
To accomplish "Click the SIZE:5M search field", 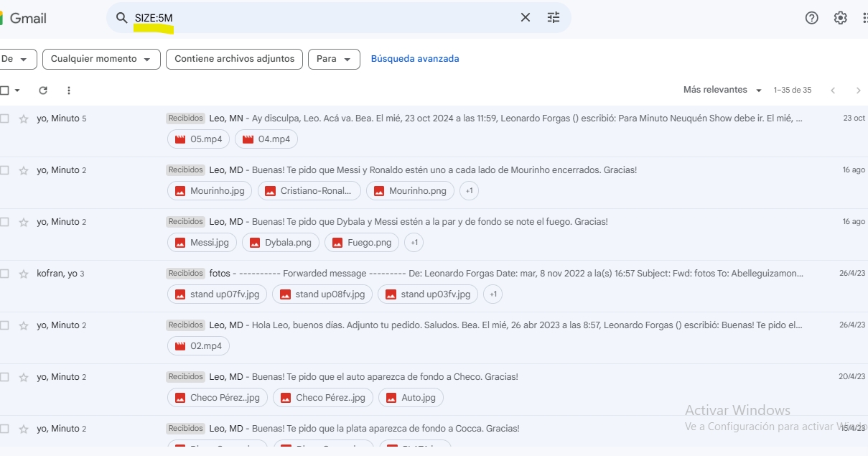I will pyautogui.click(x=323, y=18).
